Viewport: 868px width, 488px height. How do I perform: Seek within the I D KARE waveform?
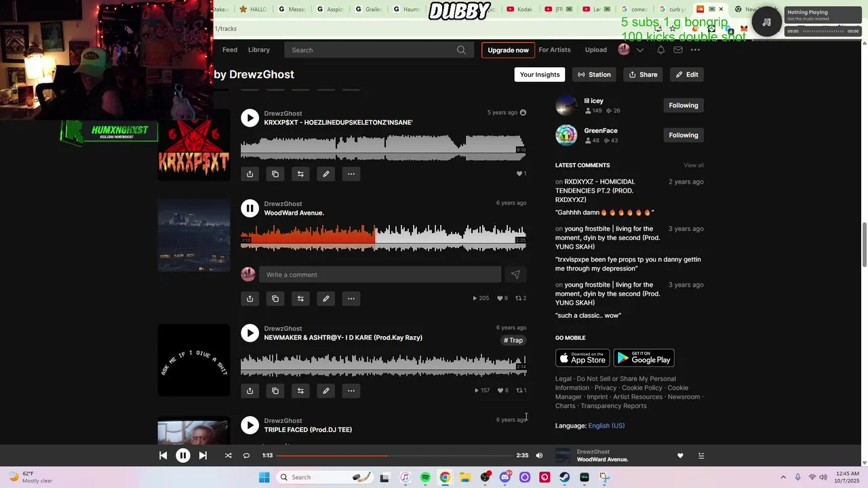coord(383,363)
